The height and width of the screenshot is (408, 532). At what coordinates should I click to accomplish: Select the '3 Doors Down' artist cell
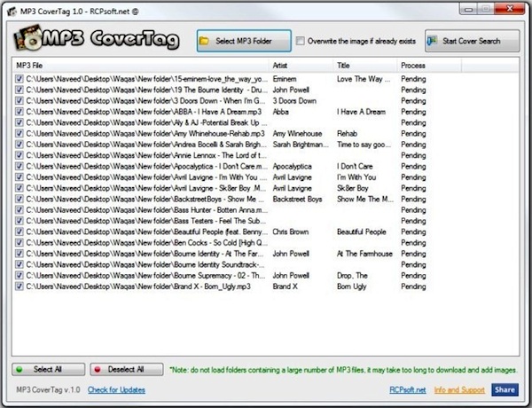294,101
